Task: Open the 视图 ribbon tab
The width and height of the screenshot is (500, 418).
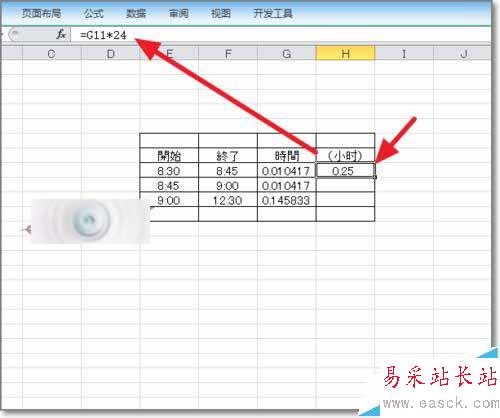Action: point(221,13)
